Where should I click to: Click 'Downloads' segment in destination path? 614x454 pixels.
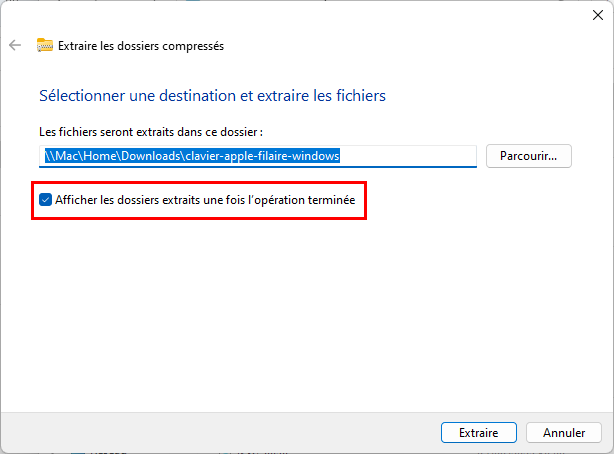(x=150, y=156)
